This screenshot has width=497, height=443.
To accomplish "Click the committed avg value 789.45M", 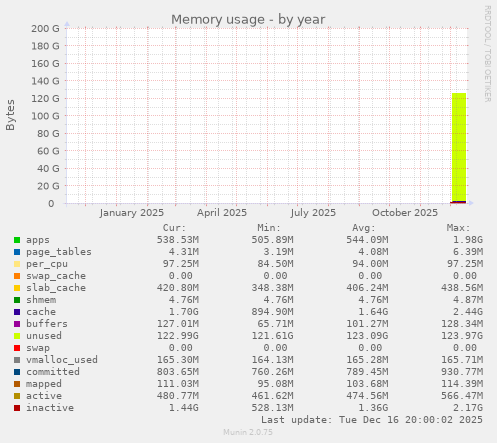I will click(367, 372).
